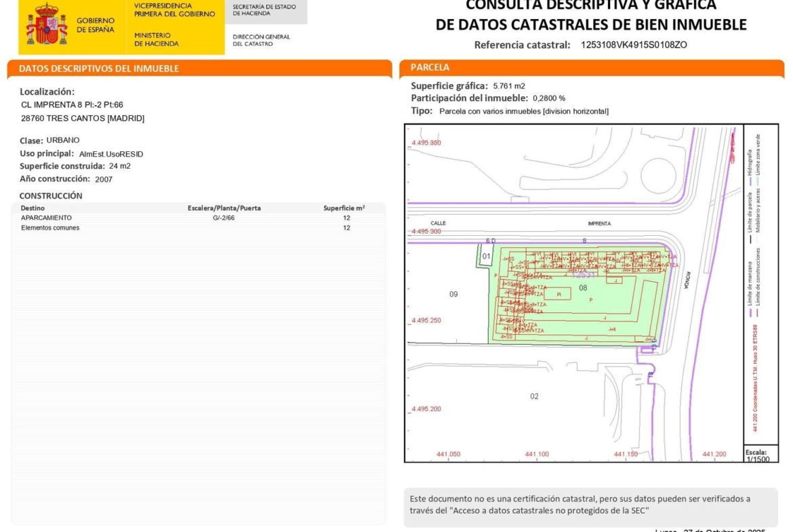Click the Escalera/Planta/Puerta column header

[224, 208]
